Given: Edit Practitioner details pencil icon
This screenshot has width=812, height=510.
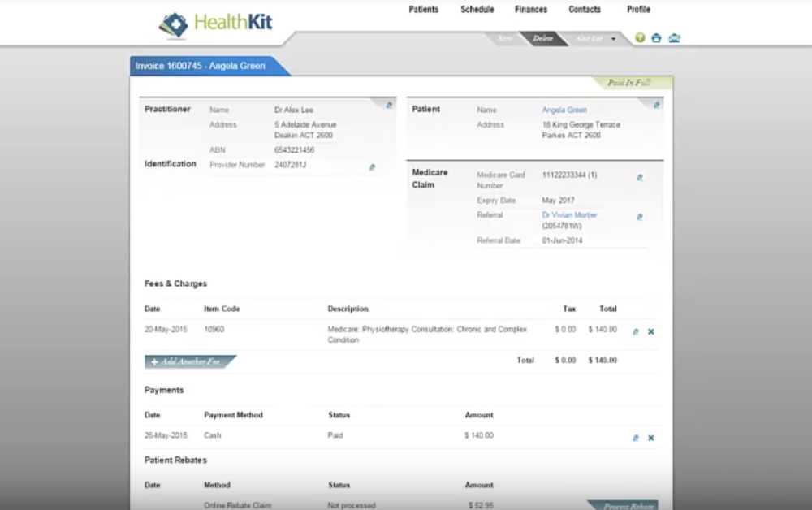Looking at the screenshot, I should coord(389,105).
